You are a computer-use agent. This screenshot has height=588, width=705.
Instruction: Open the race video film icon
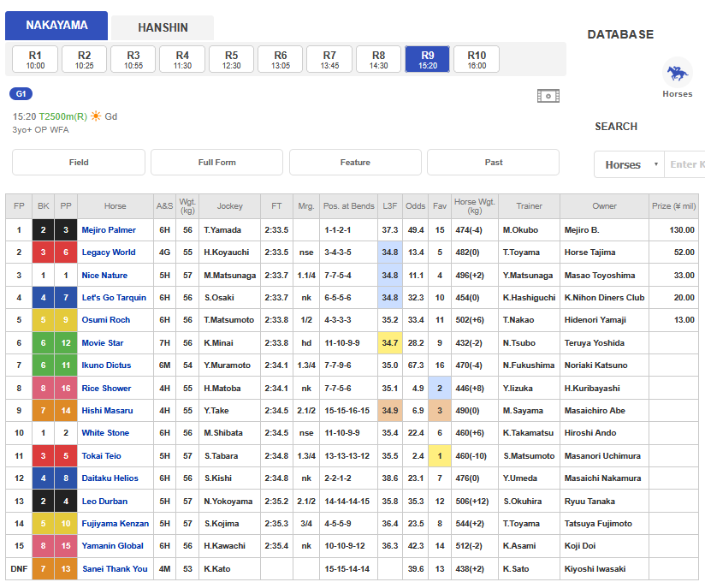[548, 96]
